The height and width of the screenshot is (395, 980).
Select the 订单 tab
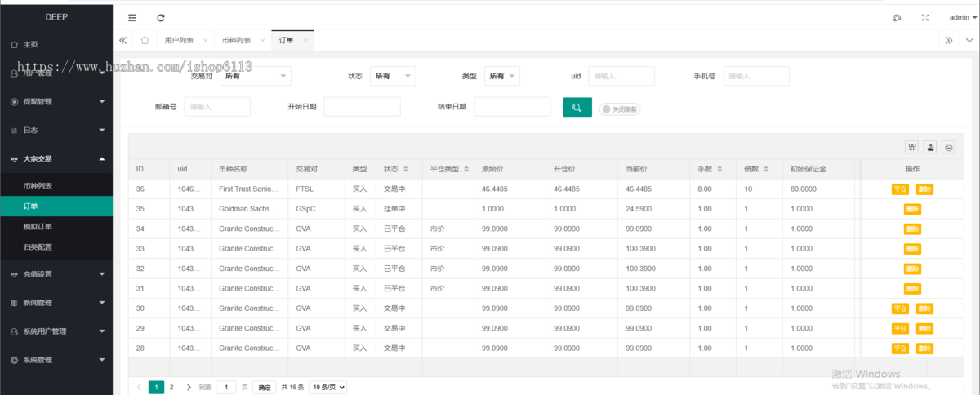tap(286, 40)
